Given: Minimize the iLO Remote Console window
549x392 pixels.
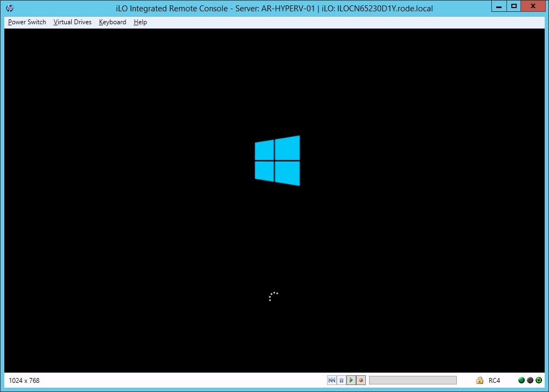Looking at the screenshot, I should click(499, 6).
